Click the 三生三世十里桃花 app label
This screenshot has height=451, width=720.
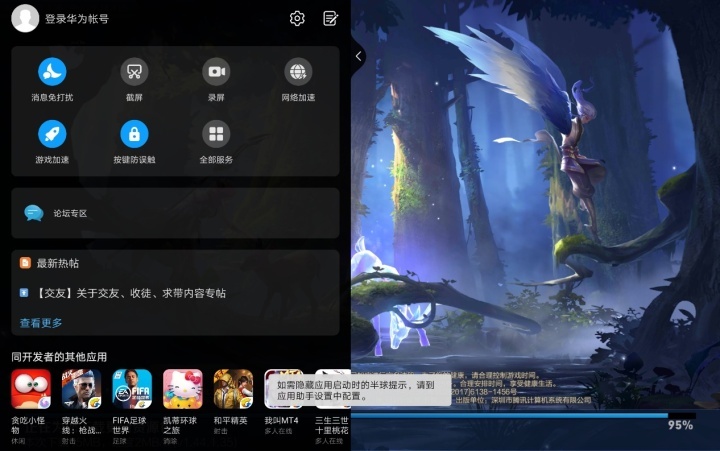click(x=332, y=425)
